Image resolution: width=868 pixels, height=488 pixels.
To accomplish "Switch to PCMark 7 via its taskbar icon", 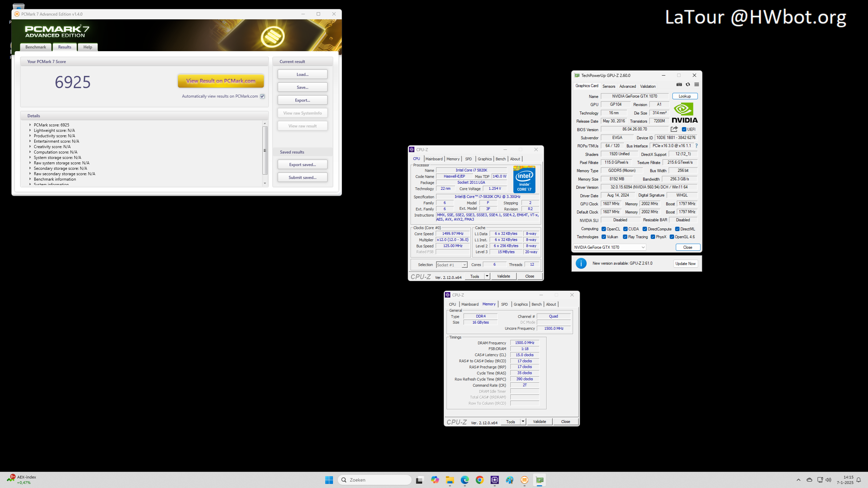I will [x=524, y=480].
